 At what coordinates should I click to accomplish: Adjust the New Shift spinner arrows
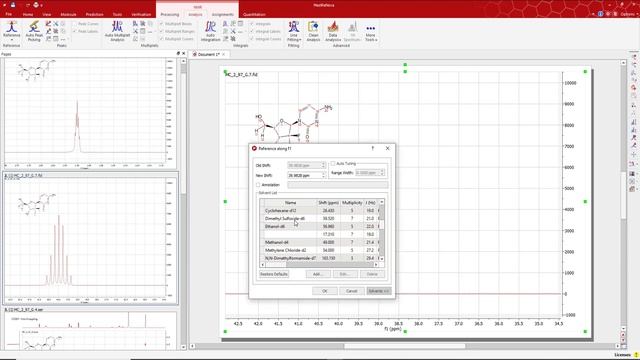(323, 175)
